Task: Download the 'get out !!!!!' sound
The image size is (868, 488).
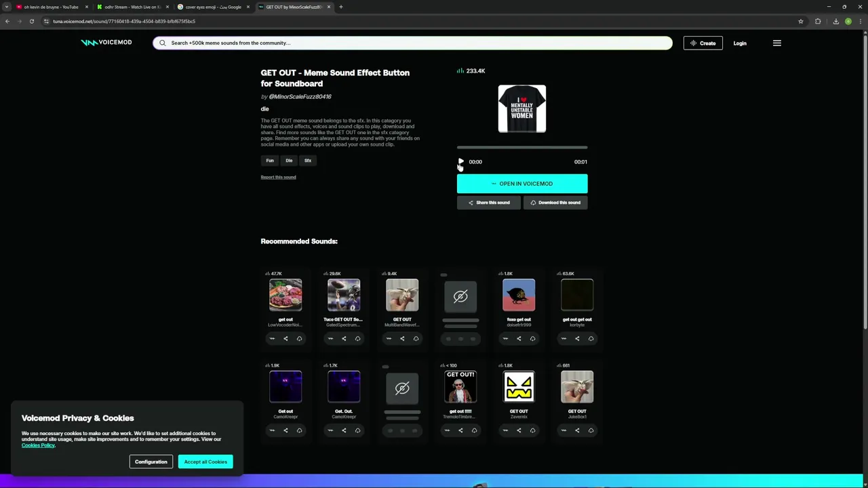Action: [474, 430]
